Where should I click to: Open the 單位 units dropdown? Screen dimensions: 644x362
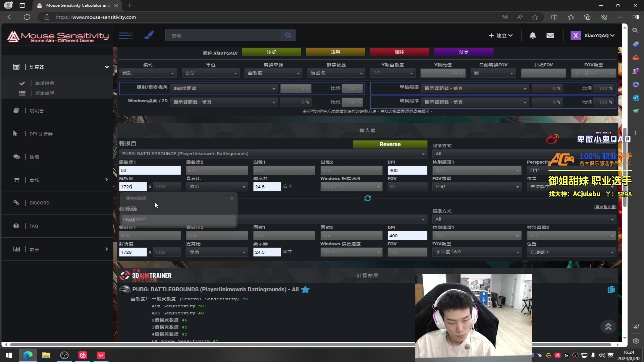(x=211, y=73)
